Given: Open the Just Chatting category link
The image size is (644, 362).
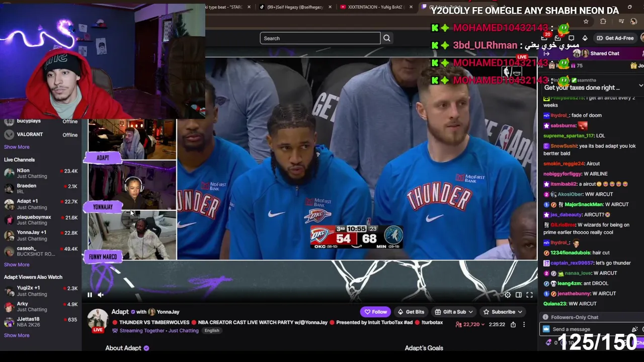Looking at the screenshot, I should point(184,330).
